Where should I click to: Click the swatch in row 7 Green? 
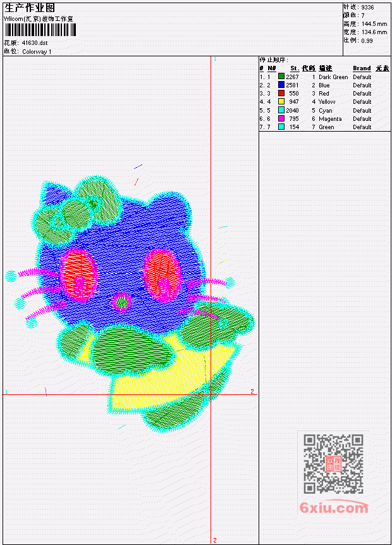281,127
